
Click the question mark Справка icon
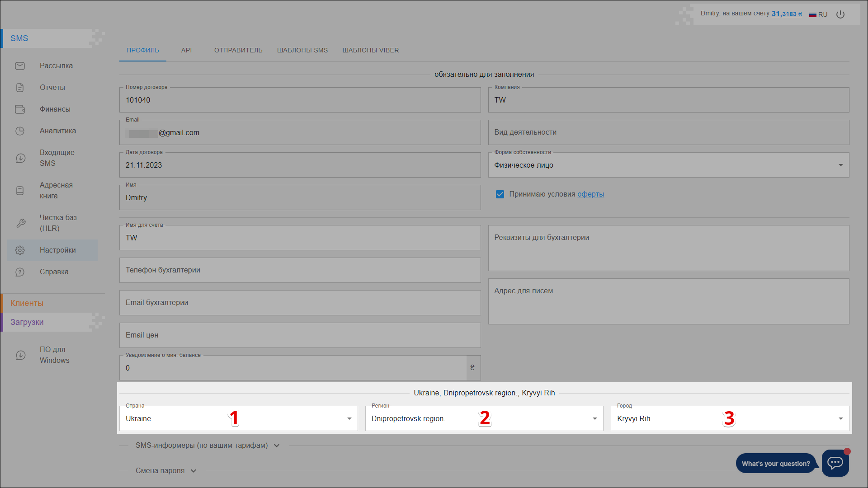point(20,272)
